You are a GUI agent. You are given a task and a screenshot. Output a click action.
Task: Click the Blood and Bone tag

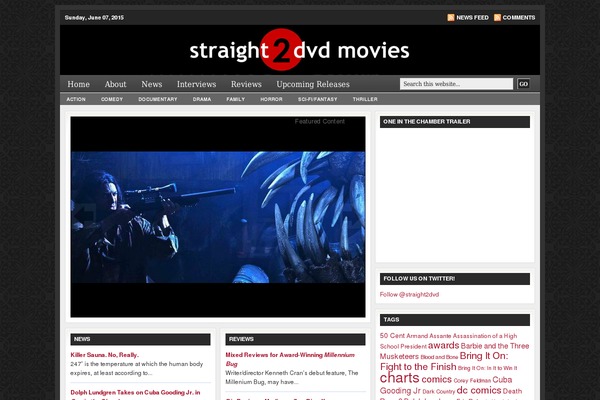coord(439,357)
